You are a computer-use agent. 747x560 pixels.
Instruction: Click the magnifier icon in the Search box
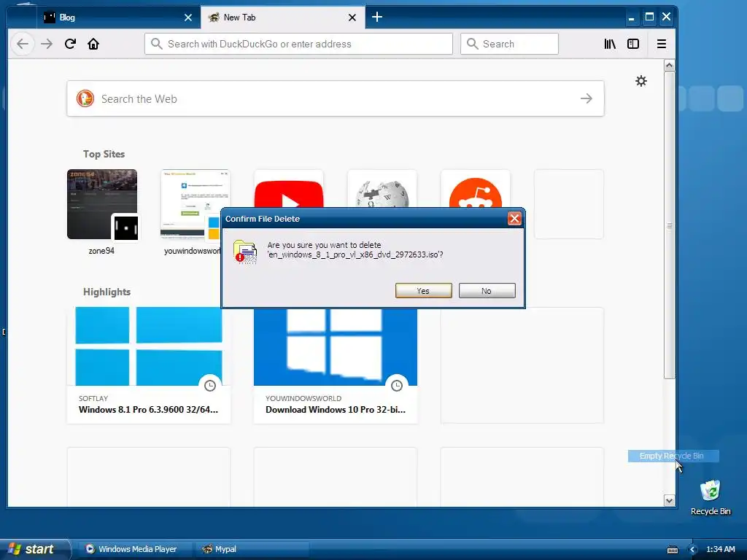472,44
